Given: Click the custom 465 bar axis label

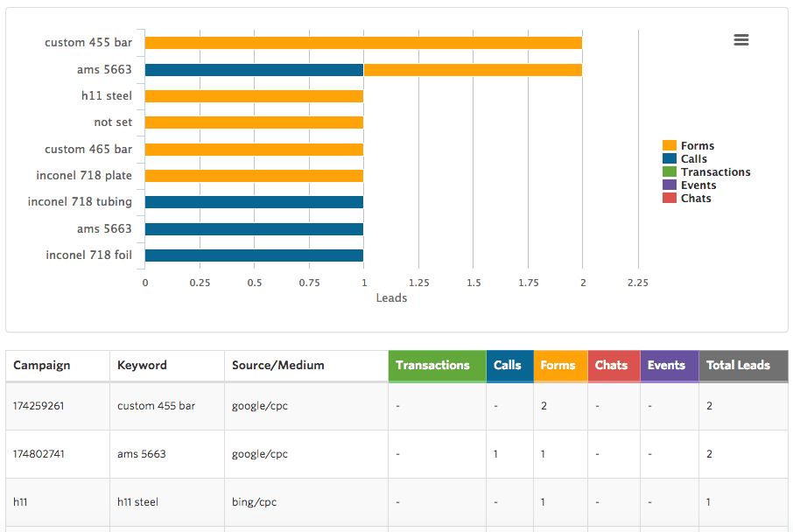Looking at the screenshot, I should [x=88, y=149].
